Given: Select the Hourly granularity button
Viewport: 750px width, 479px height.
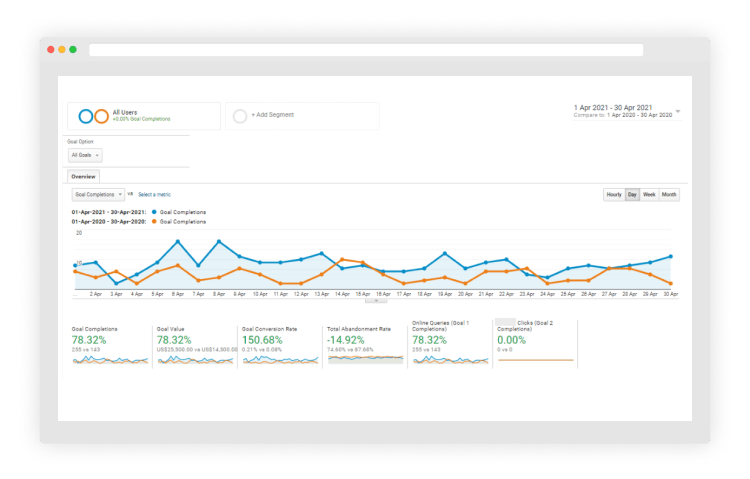Looking at the screenshot, I should [614, 195].
